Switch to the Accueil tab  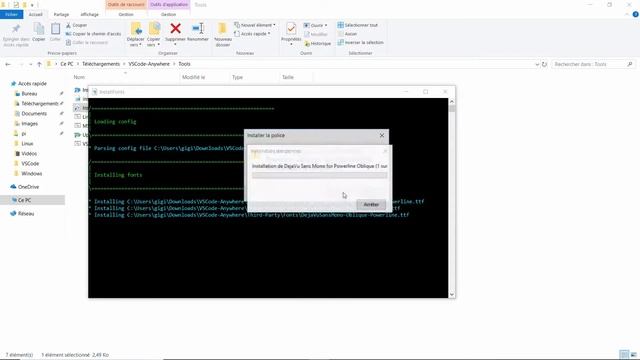(36, 14)
